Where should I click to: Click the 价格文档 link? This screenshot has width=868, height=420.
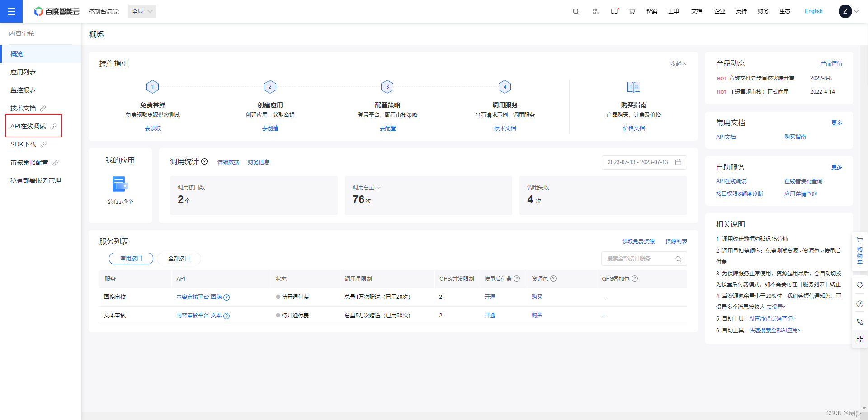pos(634,128)
